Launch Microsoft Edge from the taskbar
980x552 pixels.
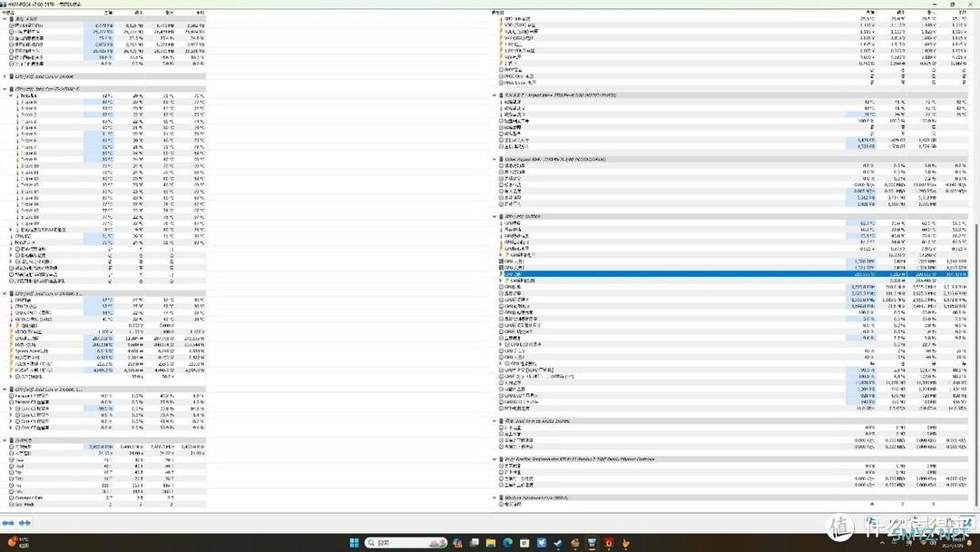pyautogui.click(x=507, y=543)
